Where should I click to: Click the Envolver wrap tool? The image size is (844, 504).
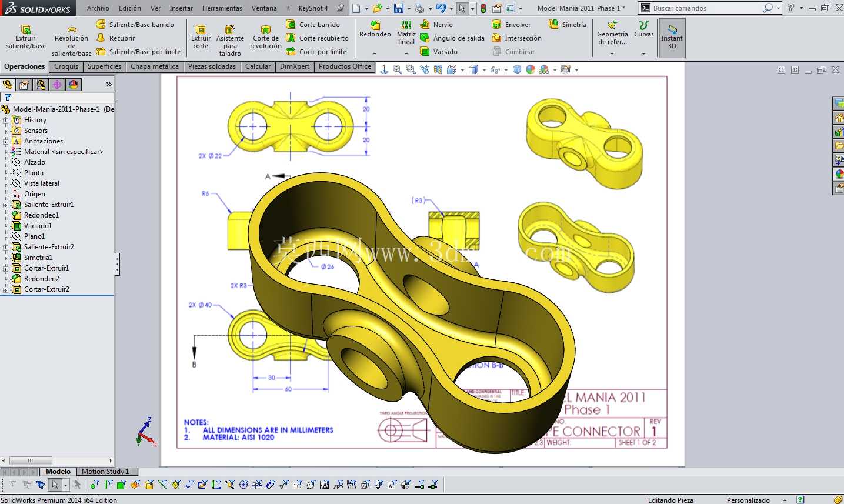(x=512, y=25)
